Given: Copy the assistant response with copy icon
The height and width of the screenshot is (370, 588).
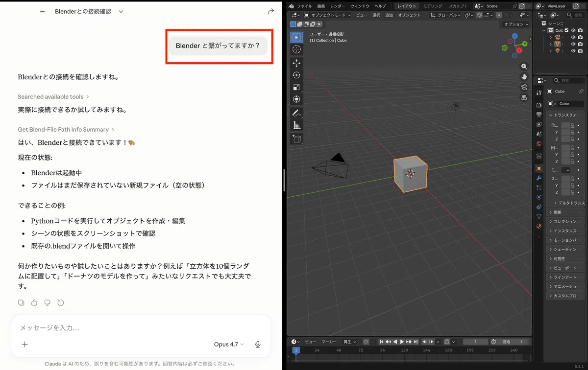Looking at the screenshot, I should click(21, 302).
